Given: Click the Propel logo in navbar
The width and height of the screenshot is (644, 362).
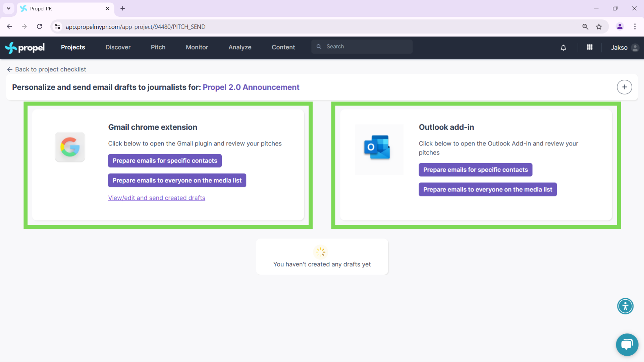Looking at the screenshot, I should 25,48.
